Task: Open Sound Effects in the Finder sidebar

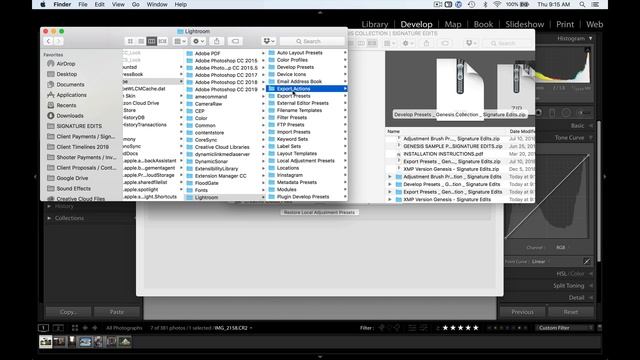Action: 73,189
